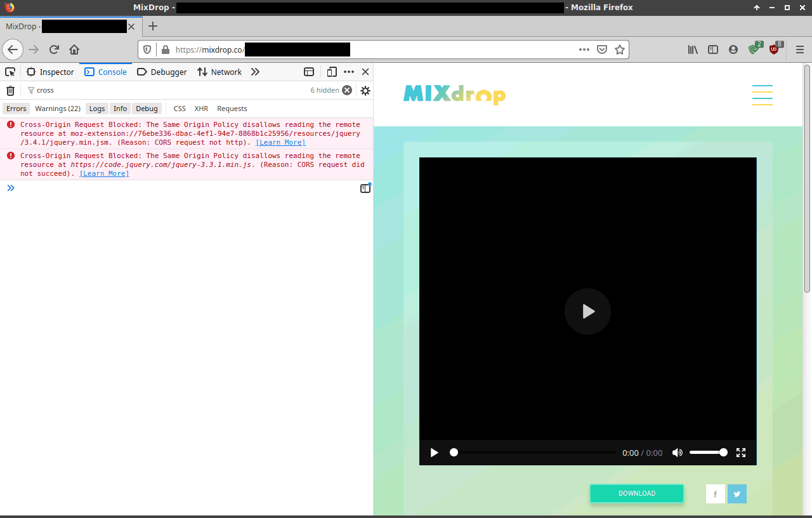Switch to the Inspector tab
The image size is (812, 518).
tap(50, 72)
